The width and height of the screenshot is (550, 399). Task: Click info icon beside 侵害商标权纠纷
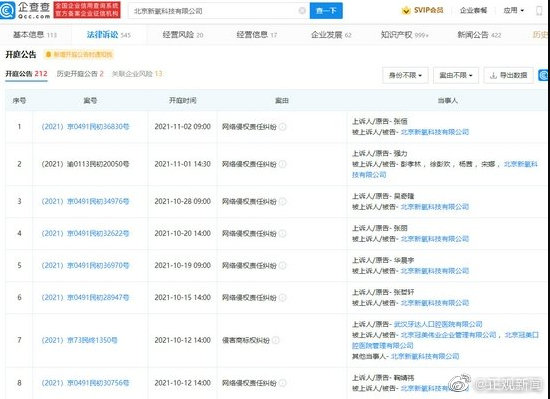[276, 340]
